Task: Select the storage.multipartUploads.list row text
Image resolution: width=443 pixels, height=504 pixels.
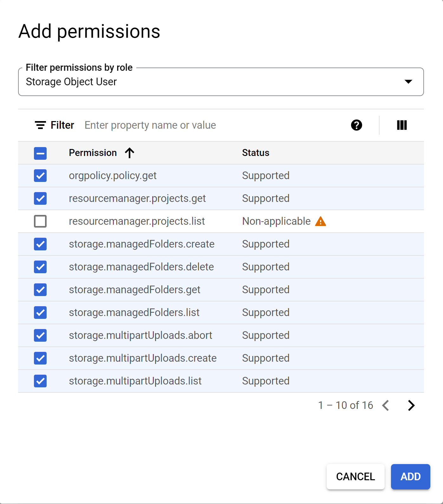Action: tap(135, 381)
